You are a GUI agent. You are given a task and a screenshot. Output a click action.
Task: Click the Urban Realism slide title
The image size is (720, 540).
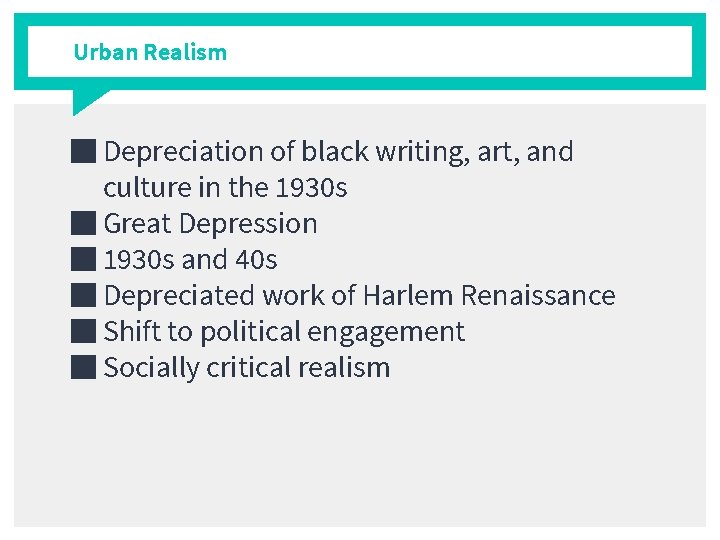[x=150, y=52]
